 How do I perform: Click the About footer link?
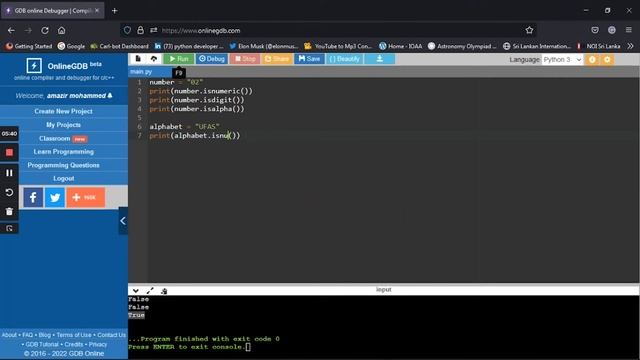pyautogui.click(x=9, y=335)
